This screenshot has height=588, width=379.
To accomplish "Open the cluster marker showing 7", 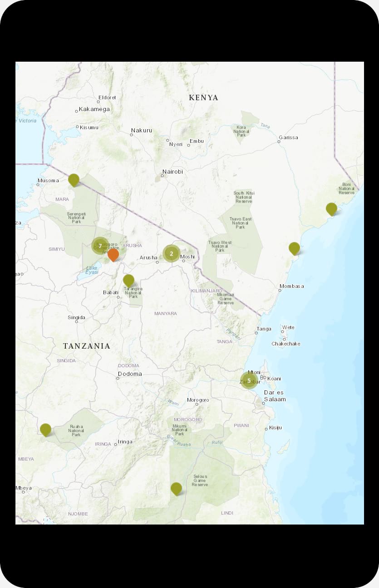I will (100, 246).
